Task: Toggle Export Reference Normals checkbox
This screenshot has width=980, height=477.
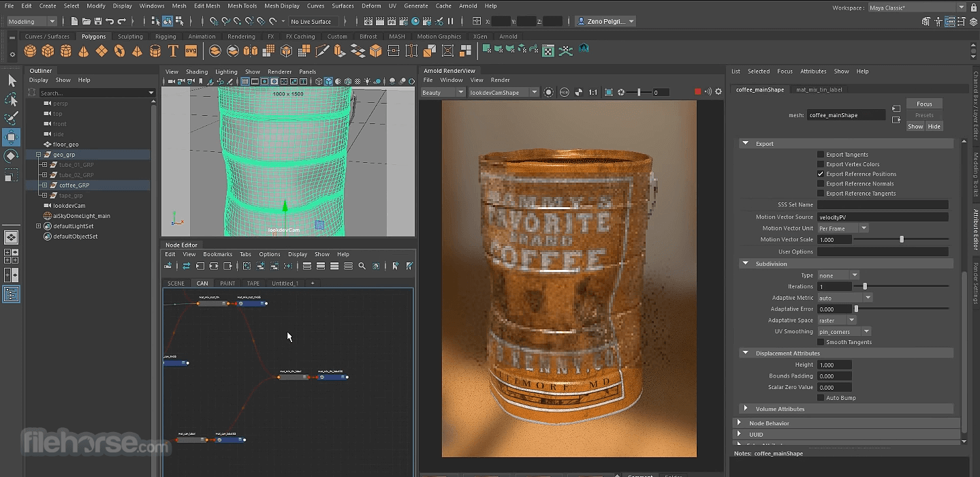Action: point(821,183)
